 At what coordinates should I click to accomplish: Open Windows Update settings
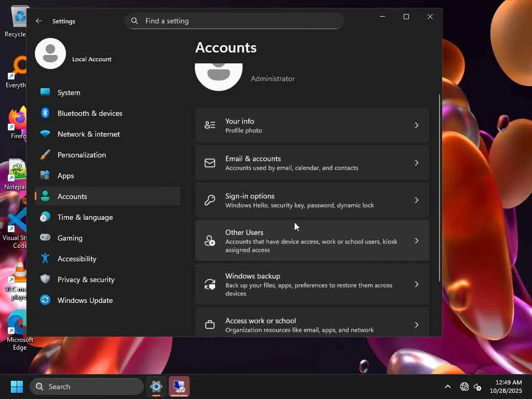pyautogui.click(x=108, y=300)
